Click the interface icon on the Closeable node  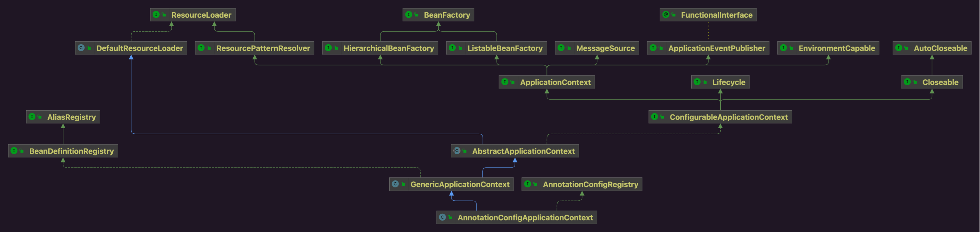point(907,82)
